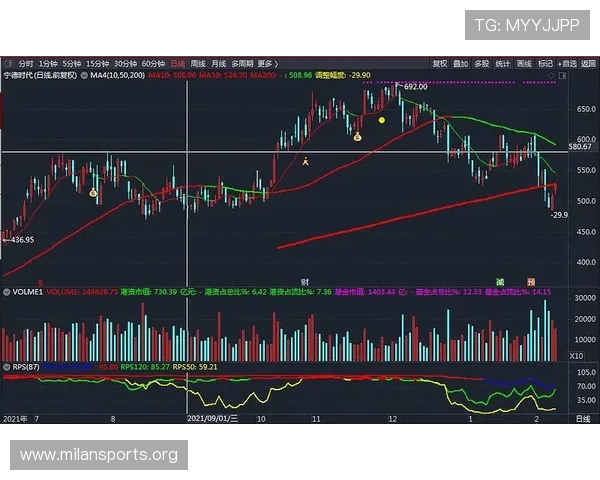Open the 多周期 multi-period menu

241,62
